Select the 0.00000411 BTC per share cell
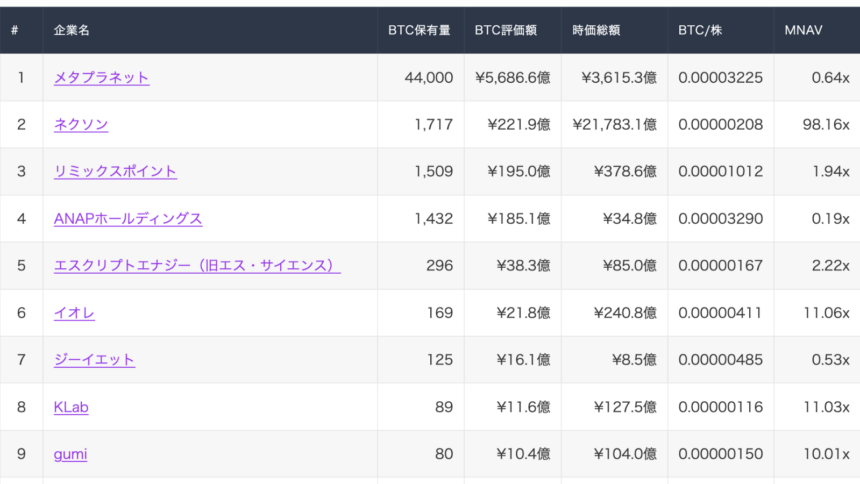 [720, 313]
